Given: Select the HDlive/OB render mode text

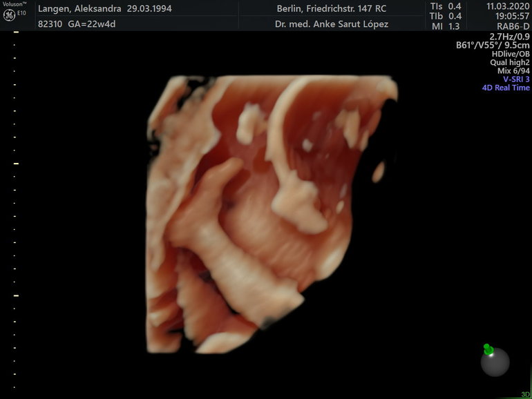Looking at the screenshot, I should [511, 54].
